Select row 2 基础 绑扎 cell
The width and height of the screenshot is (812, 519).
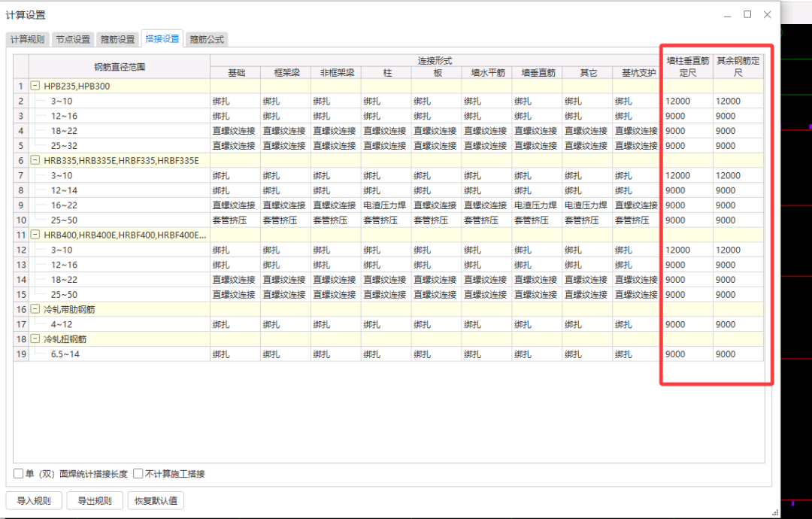(x=235, y=101)
